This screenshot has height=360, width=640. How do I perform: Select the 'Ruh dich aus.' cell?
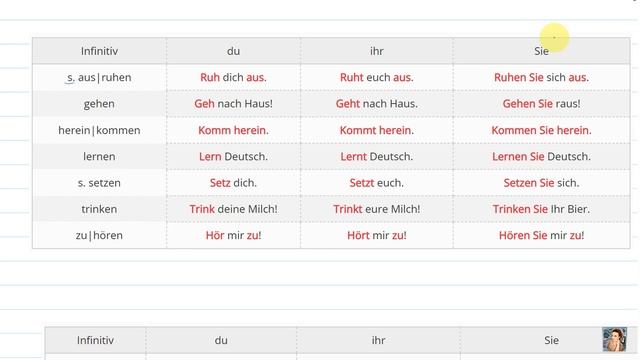233,77
